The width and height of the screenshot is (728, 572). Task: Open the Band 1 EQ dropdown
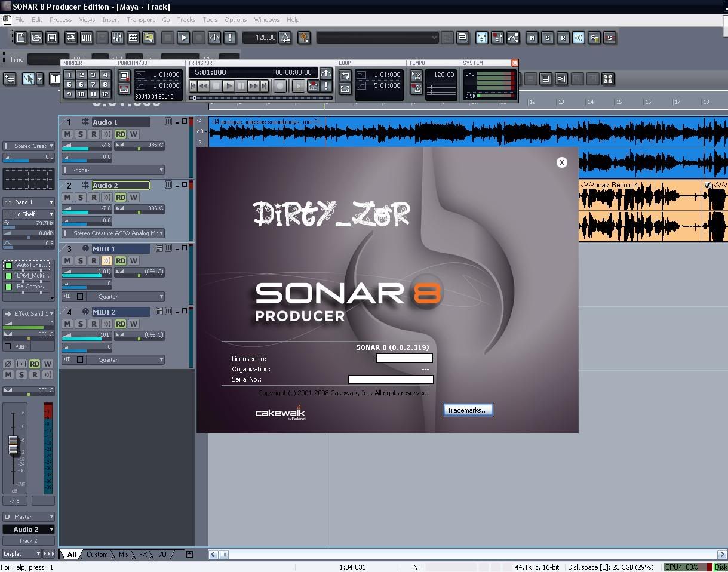[29, 202]
